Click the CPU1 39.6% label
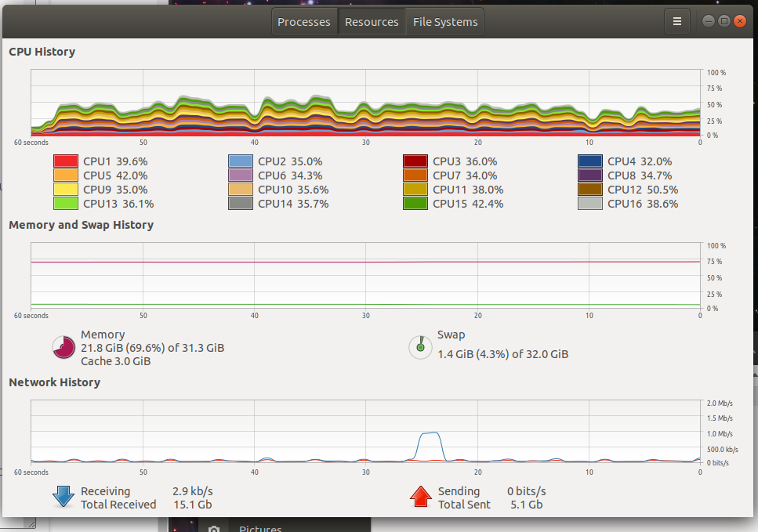This screenshot has height=532, width=758. point(115,161)
